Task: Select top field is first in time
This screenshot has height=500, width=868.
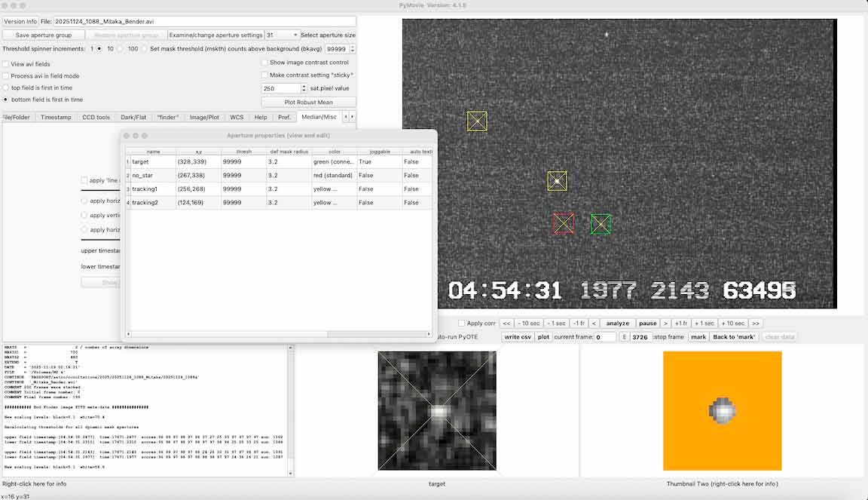Action: (6, 87)
